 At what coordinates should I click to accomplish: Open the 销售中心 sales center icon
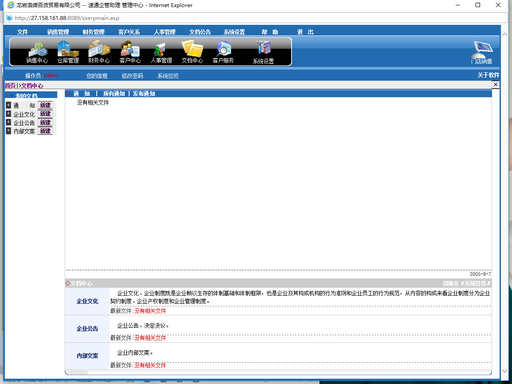click(37, 52)
